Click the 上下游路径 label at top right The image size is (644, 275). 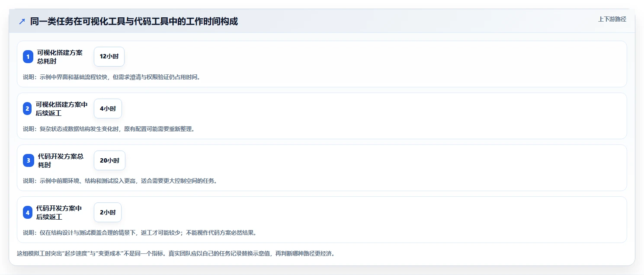click(x=612, y=19)
